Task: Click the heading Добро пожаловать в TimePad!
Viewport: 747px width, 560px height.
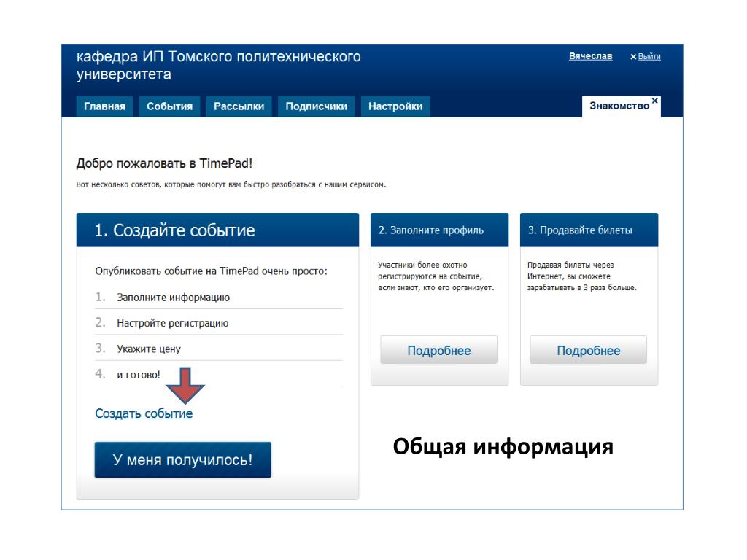Action: pyautogui.click(x=164, y=163)
